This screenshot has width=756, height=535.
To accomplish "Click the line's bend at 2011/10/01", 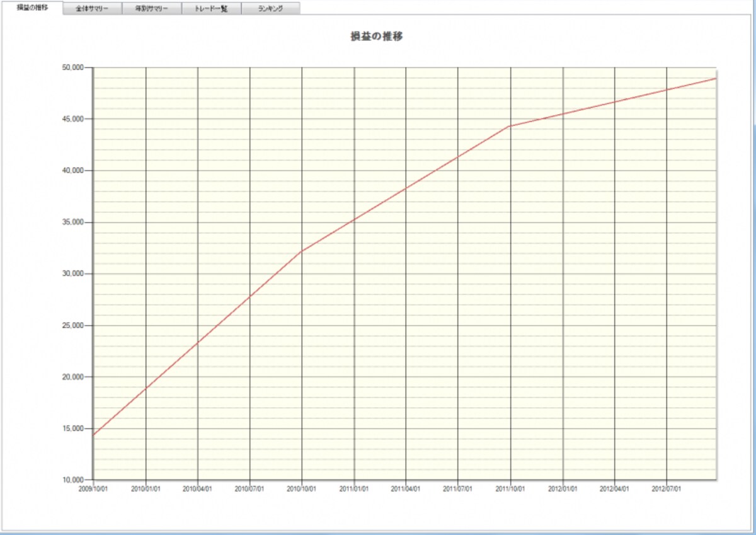I will click(x=510, y=126).
